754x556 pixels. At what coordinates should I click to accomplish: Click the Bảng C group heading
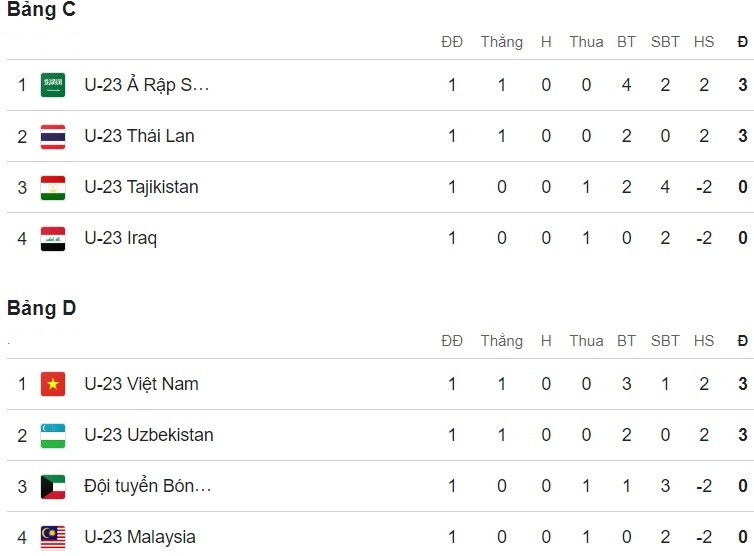42,11
